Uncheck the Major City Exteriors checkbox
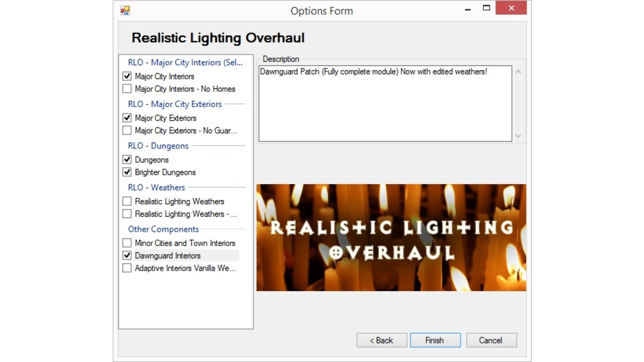 127,118
